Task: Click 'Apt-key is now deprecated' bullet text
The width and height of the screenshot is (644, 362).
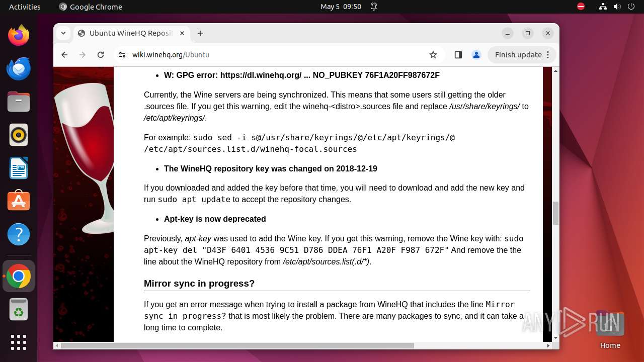Action: 215,219
